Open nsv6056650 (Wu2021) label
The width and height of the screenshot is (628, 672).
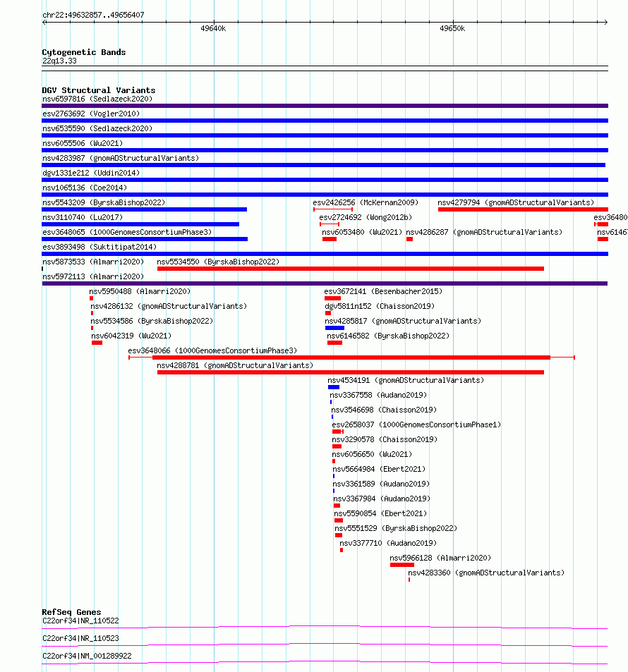[x=372, y=454]
